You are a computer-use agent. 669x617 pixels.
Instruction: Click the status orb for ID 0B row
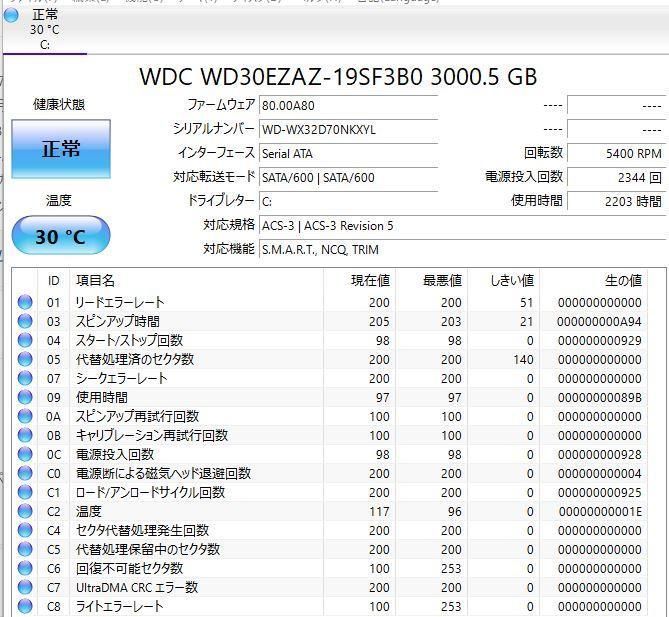point(25,435)
